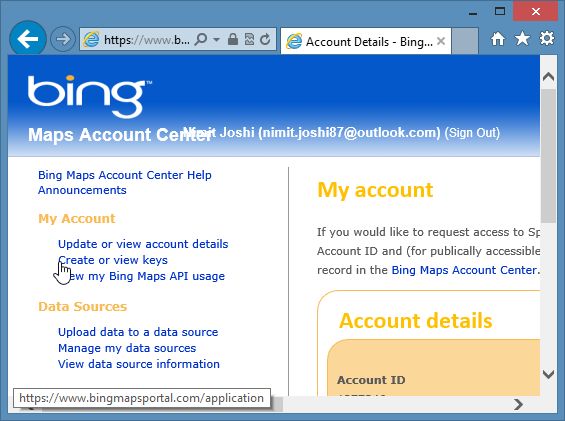The image size is (565, 421).
Task: Click the Internet Explorer page icon in address bar
Action: [91, 39]
